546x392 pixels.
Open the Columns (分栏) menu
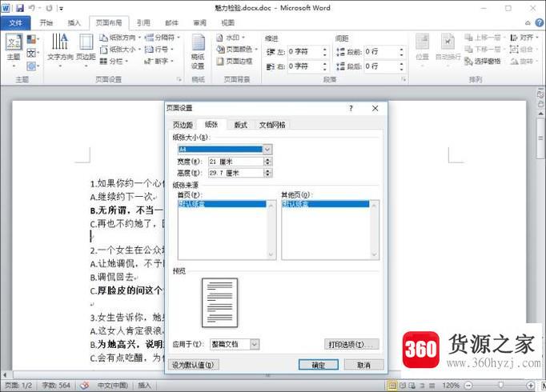pos(114,62)
